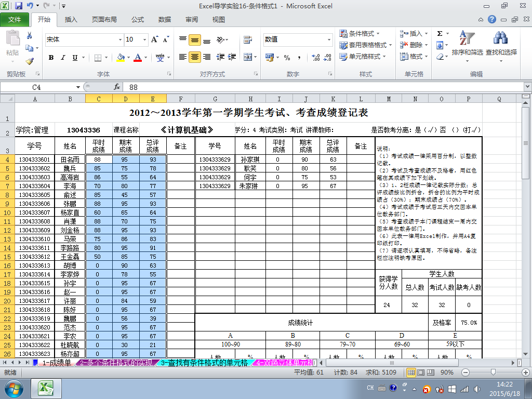Viewport: 532px width, 399px height.
Task: Increase decimal places in number group
Action: (x=316, y=57)
